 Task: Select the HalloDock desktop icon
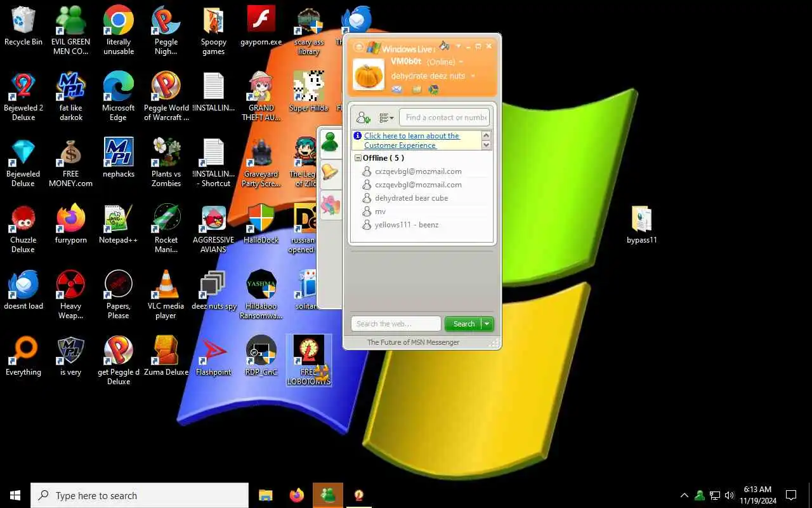pos(261,224)
